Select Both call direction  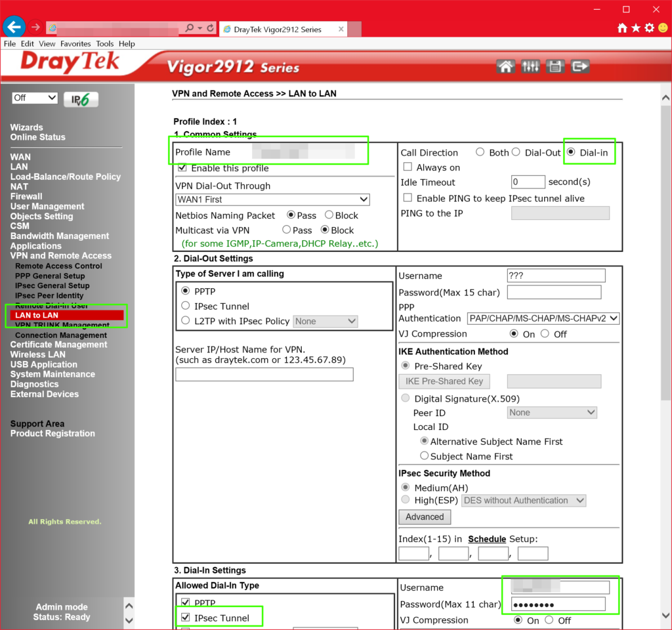click(x=480, y=152)
